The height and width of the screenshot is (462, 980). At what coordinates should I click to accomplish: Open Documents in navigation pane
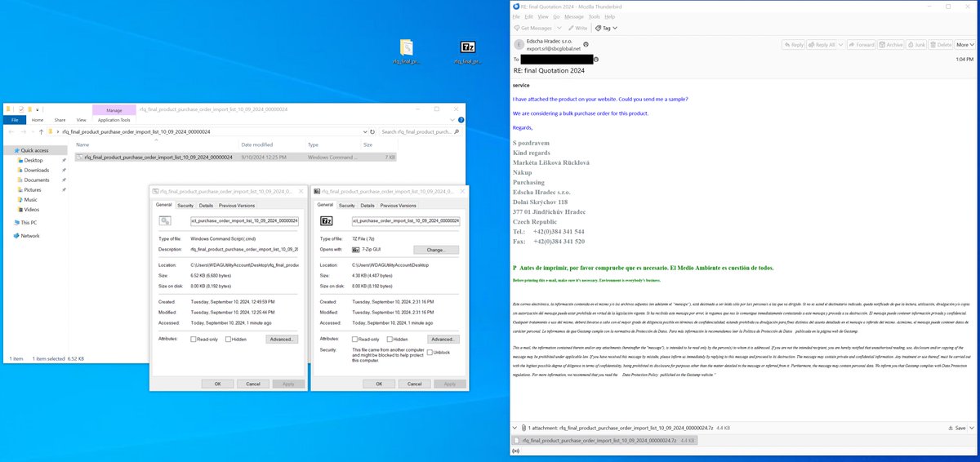click(x=37, y=180)
